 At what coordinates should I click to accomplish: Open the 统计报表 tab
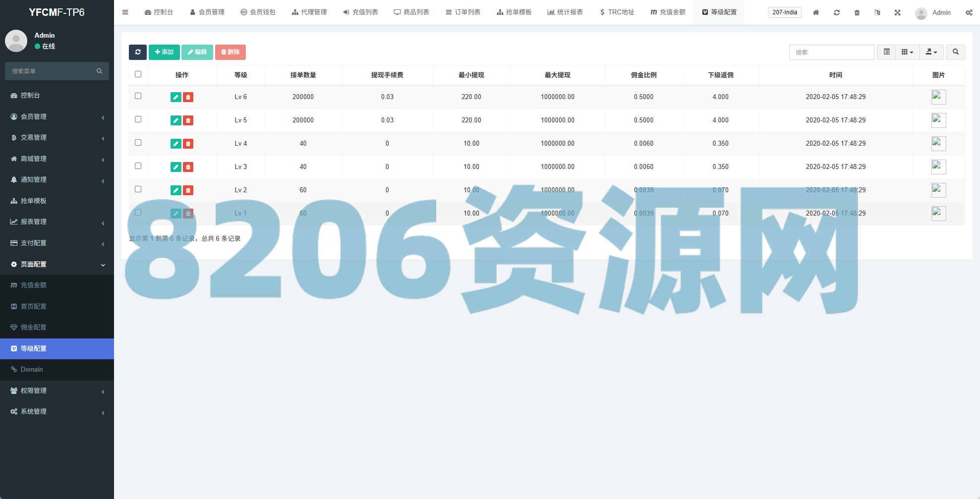click(x=565, y=12)
